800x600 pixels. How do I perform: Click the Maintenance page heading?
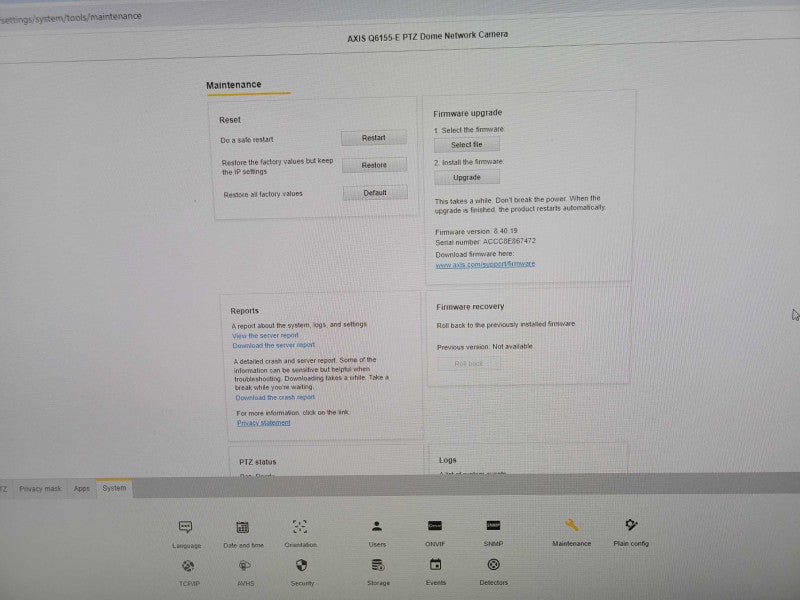(x=234, y=85)
